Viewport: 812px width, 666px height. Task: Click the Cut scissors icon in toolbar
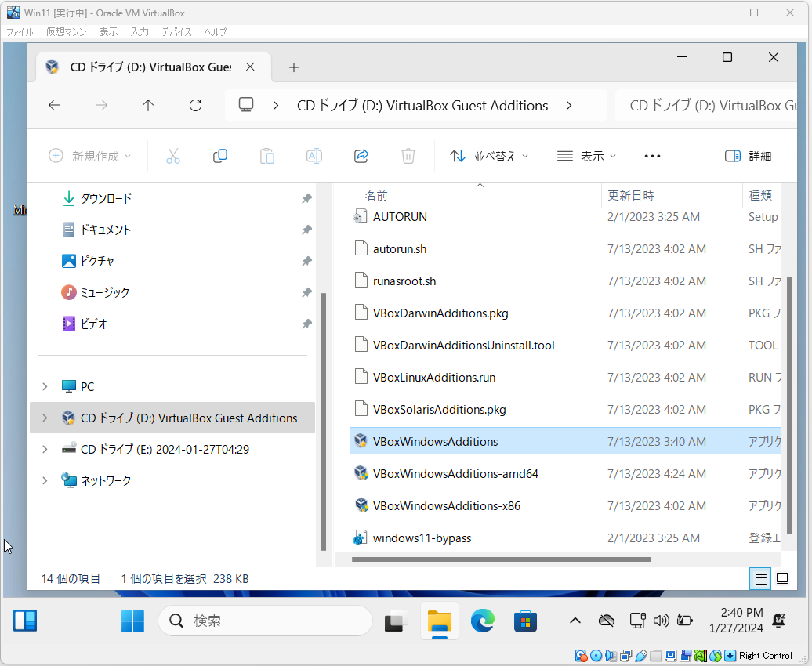[x=173, y=156]
